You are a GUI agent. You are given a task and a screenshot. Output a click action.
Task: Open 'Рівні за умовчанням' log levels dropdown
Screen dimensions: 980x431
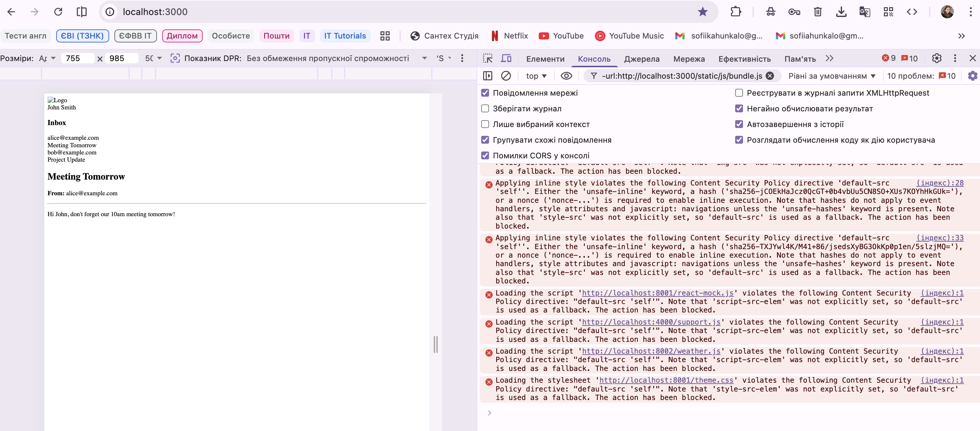point(832,76)
